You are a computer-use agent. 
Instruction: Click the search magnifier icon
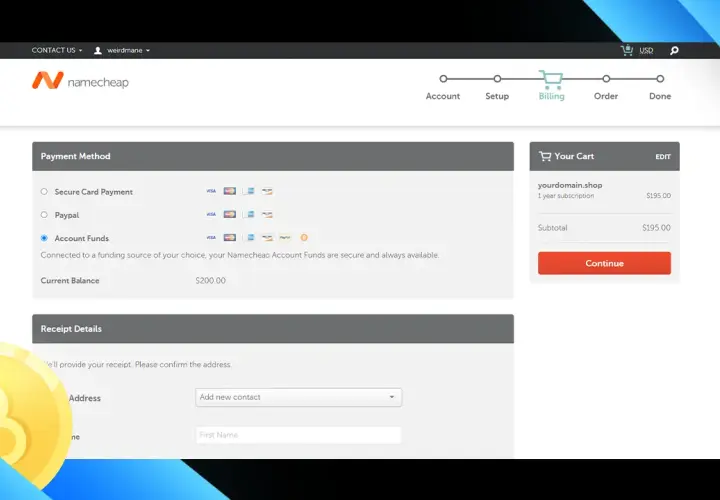[674, 51]
